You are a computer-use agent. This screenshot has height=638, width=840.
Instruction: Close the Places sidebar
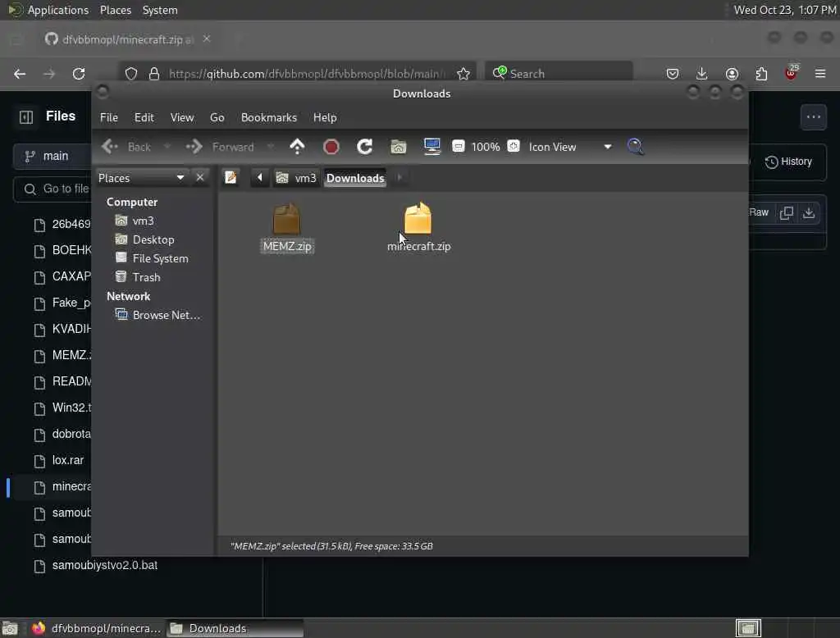click(200, 177)
